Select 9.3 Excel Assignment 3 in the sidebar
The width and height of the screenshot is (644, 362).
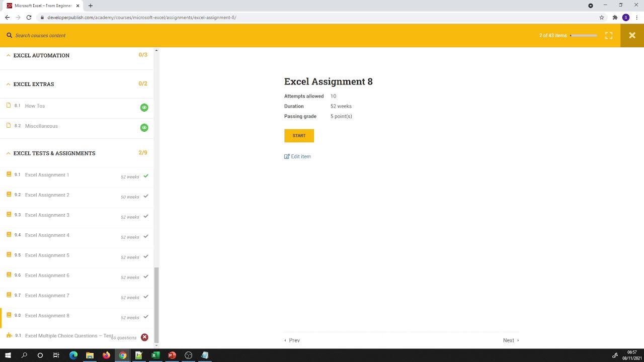pos(47,215)
